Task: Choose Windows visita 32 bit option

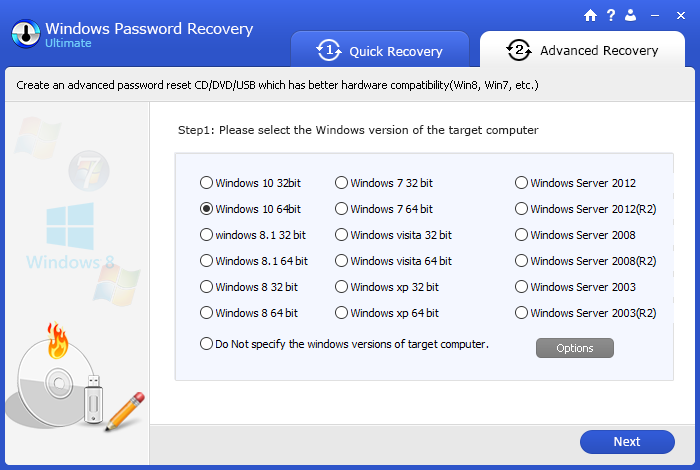Action: tap(393, 235)
